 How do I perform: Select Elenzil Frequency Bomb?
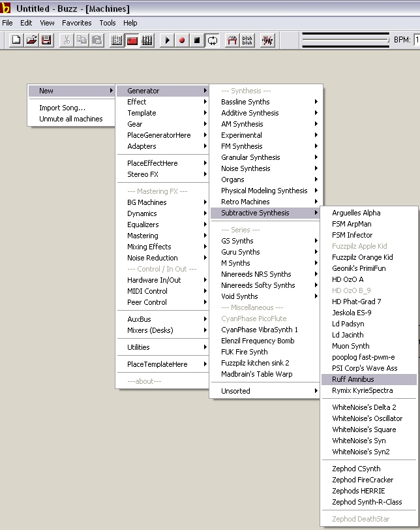(265, 341)
